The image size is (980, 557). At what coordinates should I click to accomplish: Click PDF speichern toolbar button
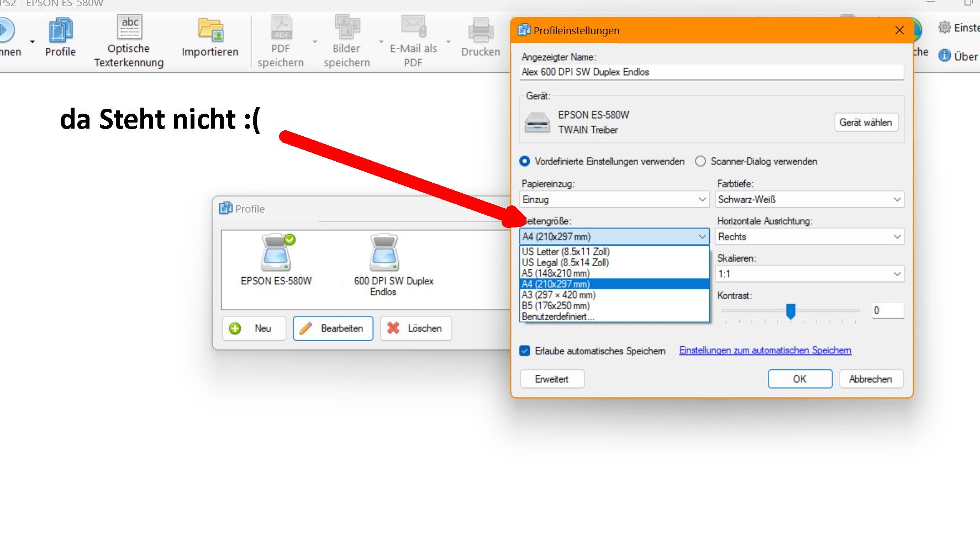pyautogui.click(x=281, y=41)
